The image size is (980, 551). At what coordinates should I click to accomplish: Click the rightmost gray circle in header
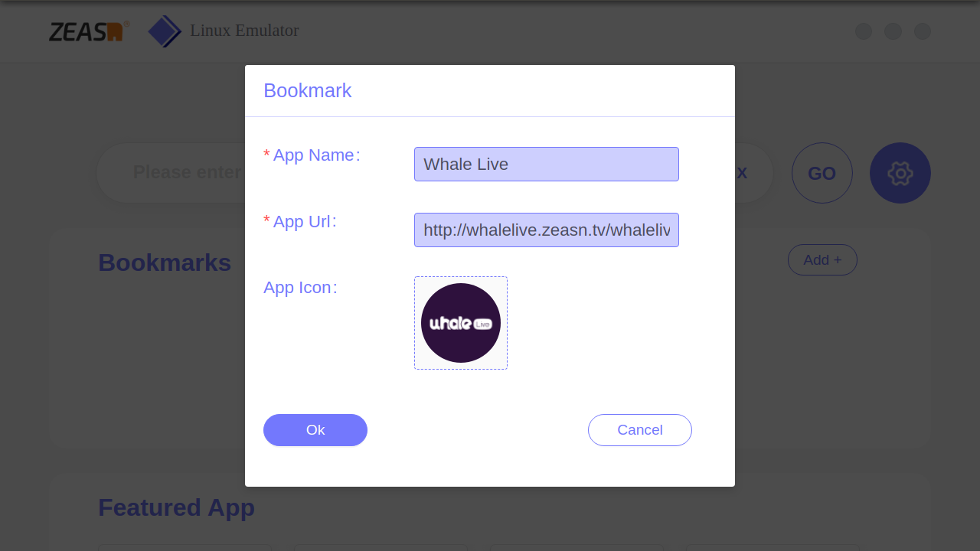pyautogui.click(x=923, y=31)
